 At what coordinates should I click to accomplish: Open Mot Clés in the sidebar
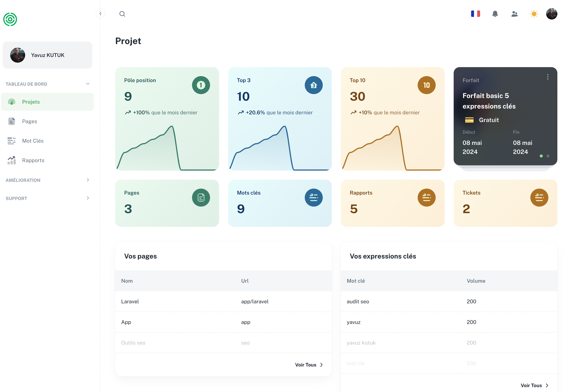(33, 141)
